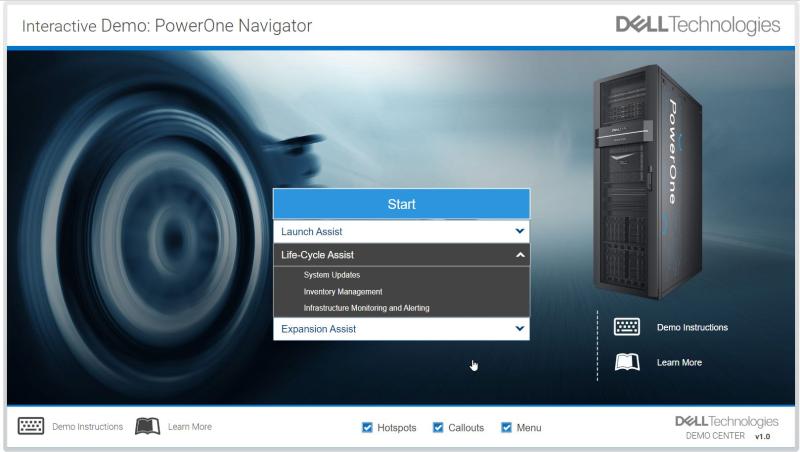Open the Inventory Management item
This screenshot has height=452, width=800.
(343, 292)
